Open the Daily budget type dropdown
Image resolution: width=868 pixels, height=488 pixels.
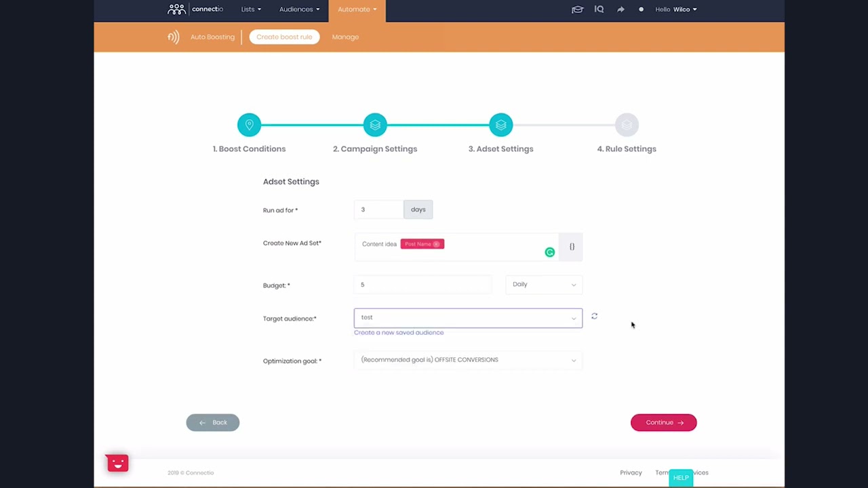pyautogui.click(x=544, y=285)
